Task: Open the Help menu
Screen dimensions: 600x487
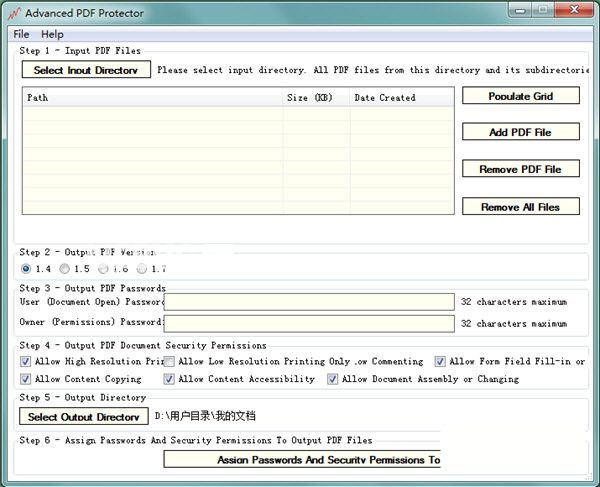Action: 52,34
